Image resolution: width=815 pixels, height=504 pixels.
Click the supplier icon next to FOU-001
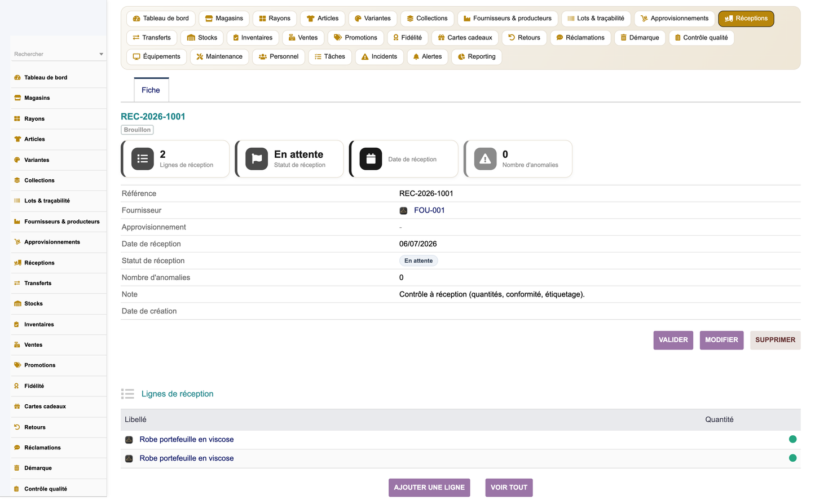(403, 210)
